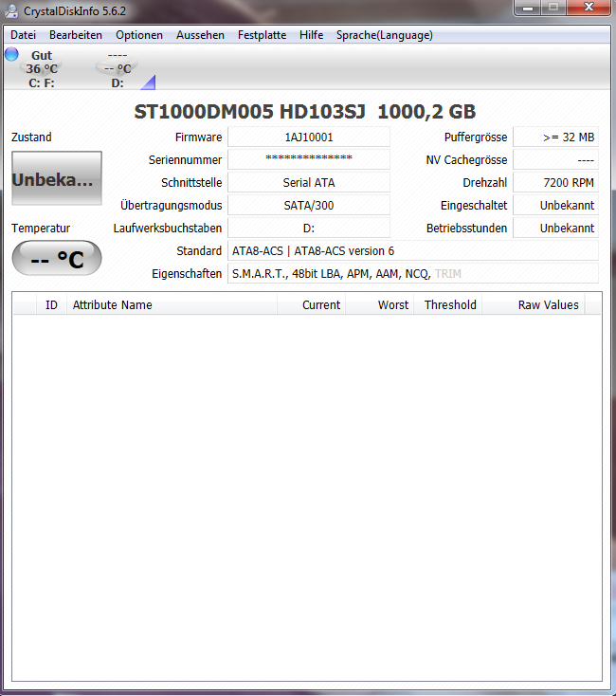616x696 pixels.
Task: Open the Bearbeiten menu
Action: tap(76, 35)
